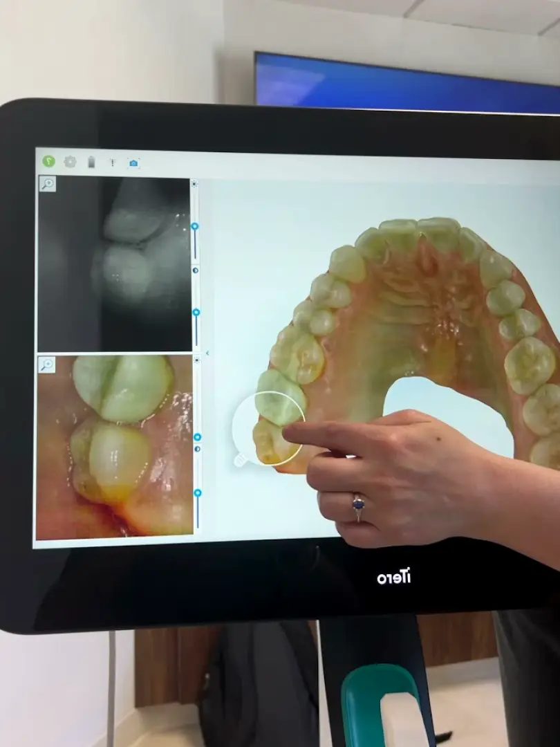The width and height of the screenshot is (560, 747).
Task: Enlarge the NIRI grayscale image with magnifier icon
Action: pyautogui.click(x=48, y=184)
